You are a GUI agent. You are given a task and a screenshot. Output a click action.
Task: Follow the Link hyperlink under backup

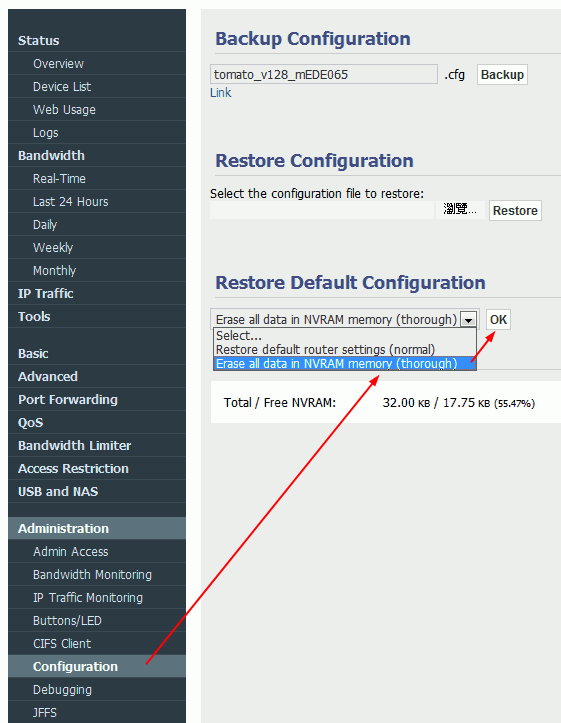point(221,93)
